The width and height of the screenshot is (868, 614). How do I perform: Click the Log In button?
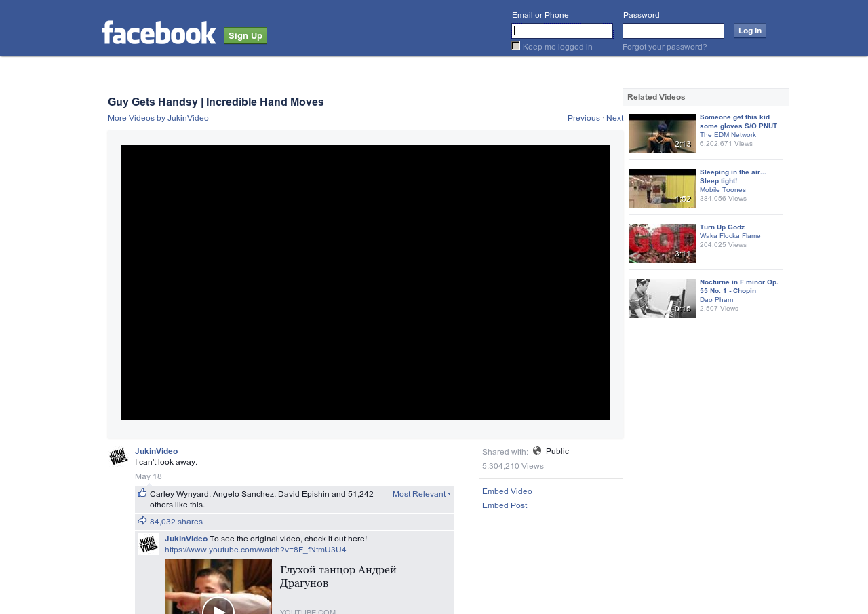[750, 31]
